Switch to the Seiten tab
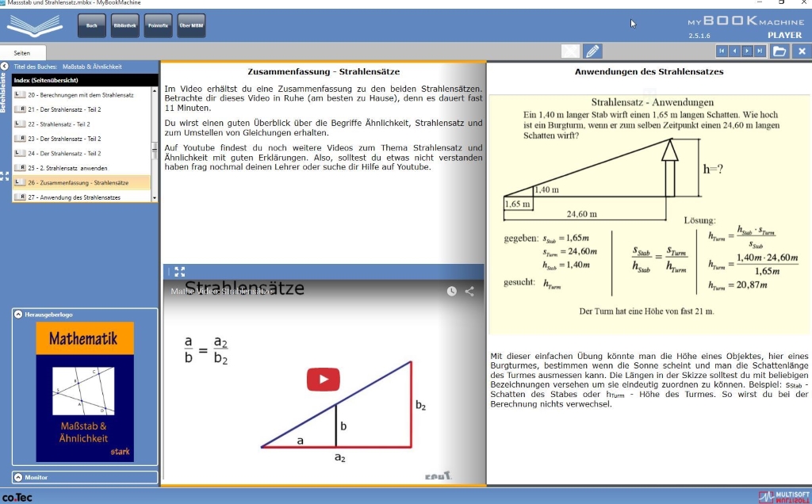The width and height of the screenshot is (812, 504). (x=22, y=53)
